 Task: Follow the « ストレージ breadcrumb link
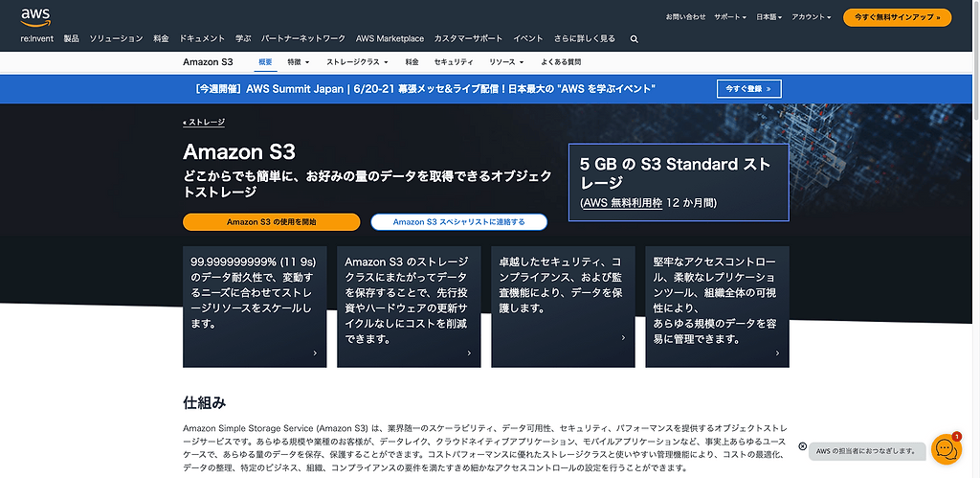tap(204, 122)
